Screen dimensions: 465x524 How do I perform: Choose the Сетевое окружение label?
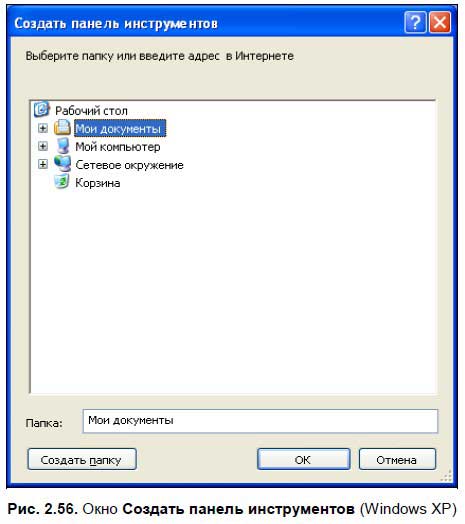pyautogui.click(x=129, y=165)
